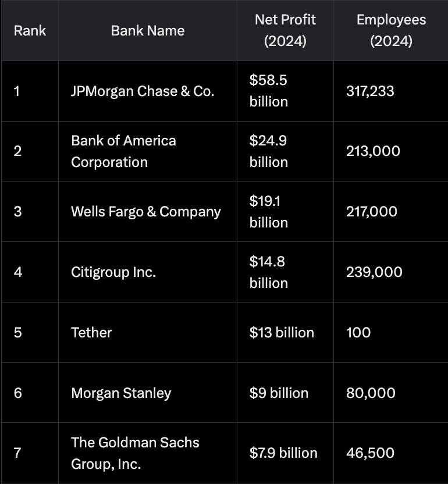
Task: Select Tether's 100 employees cell
Action: [358, 333]
